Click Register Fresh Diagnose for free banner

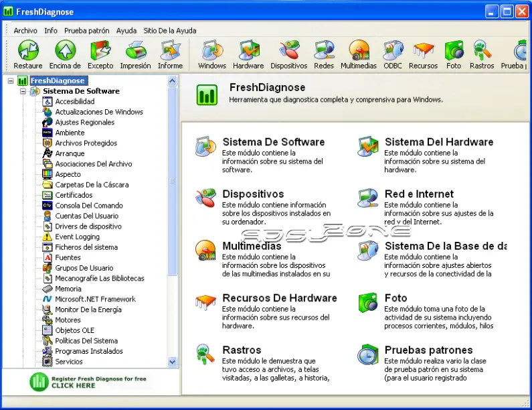pyautogui.click(x=88, y=382)
